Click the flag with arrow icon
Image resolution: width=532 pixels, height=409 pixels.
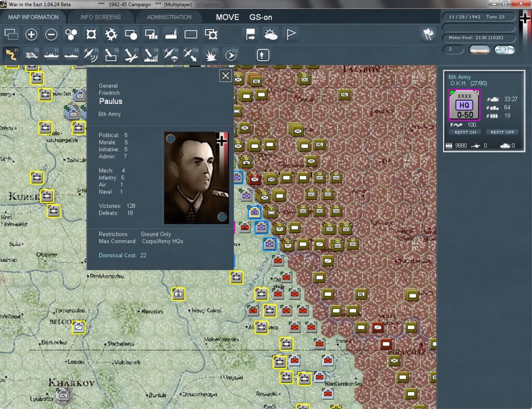[251, 34]
